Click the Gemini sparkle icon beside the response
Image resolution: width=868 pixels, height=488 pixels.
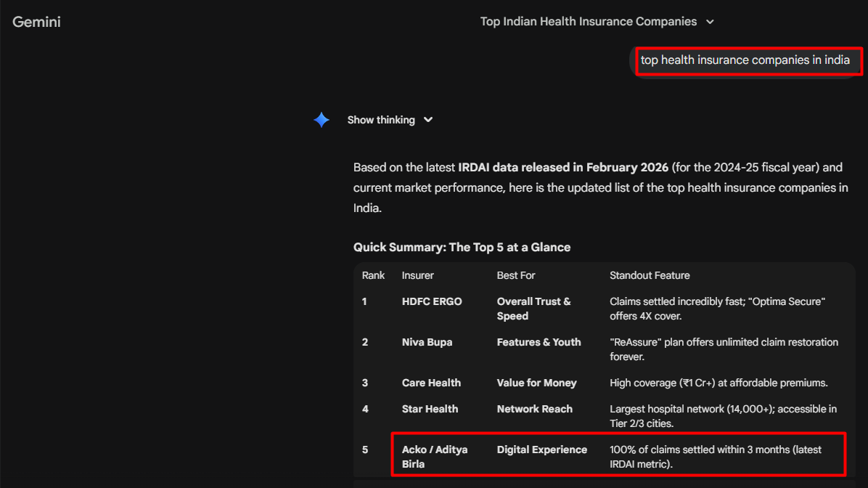322,120
